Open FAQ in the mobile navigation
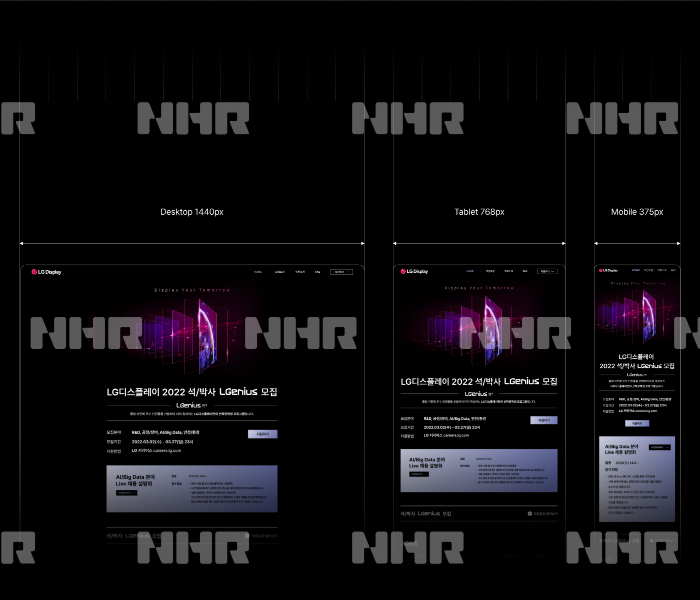700x600 pixels. 673,270
